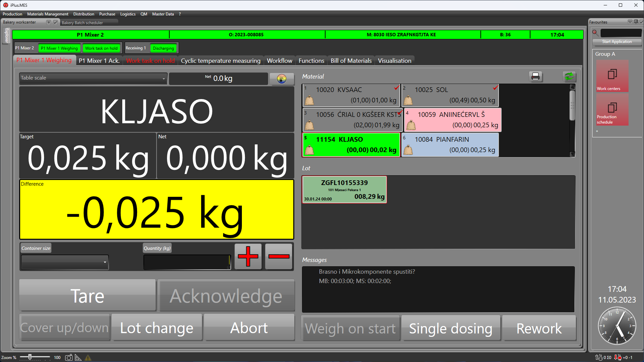Toggle the pin on the Favourites panel
This screenshot has width=644, height=362.
(636, 22)
